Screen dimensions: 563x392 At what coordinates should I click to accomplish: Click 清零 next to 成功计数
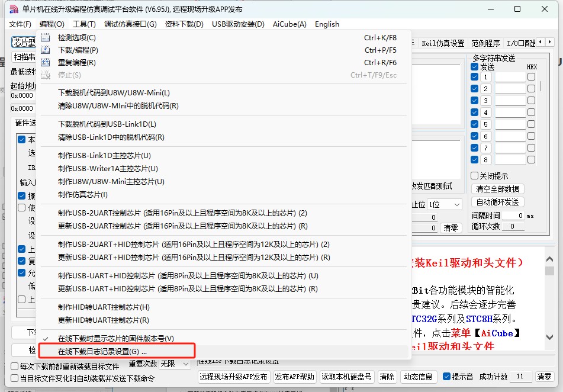pos(543,377)
